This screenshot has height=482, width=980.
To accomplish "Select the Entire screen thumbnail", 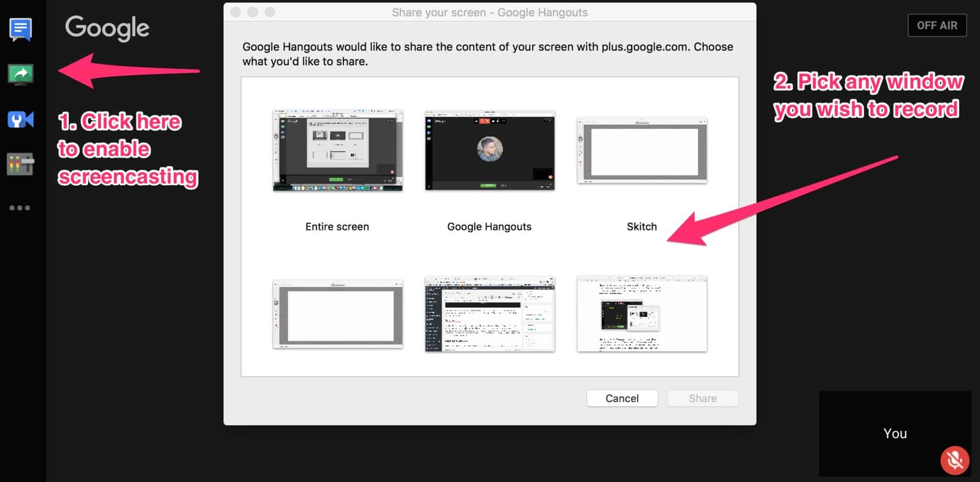I will [337, 150].
